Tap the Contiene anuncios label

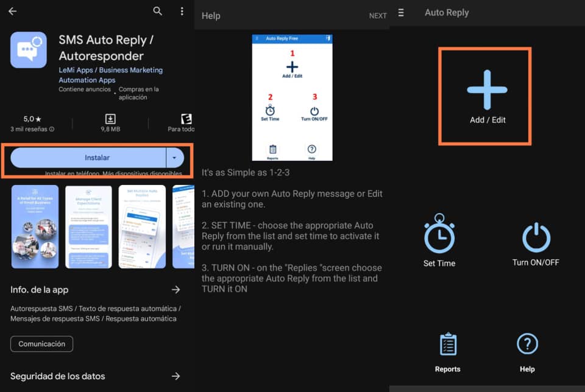[85, 89]
